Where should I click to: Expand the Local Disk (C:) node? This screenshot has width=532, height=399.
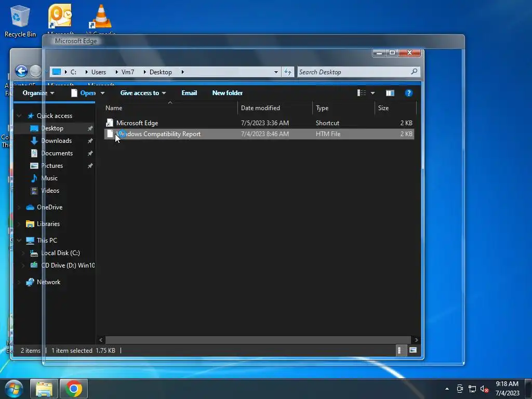(23, 253)
